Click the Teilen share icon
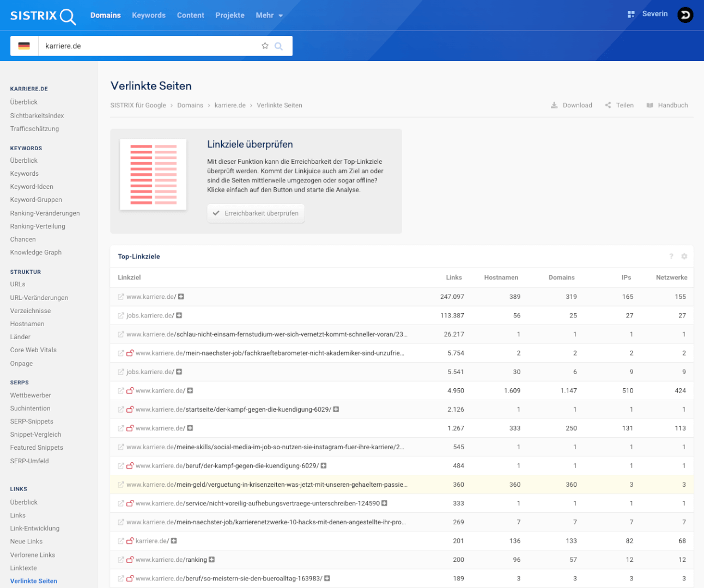 [x=608, y=105]
